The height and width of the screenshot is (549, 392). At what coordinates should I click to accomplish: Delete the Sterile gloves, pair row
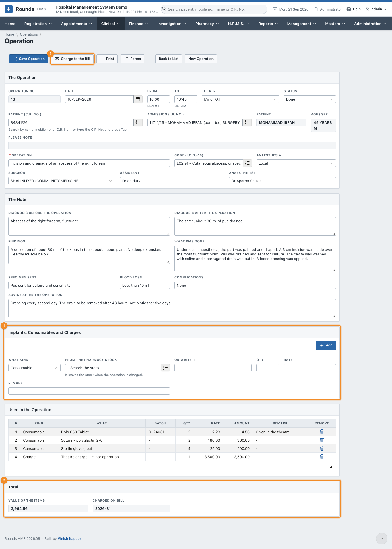pos(322,448)
